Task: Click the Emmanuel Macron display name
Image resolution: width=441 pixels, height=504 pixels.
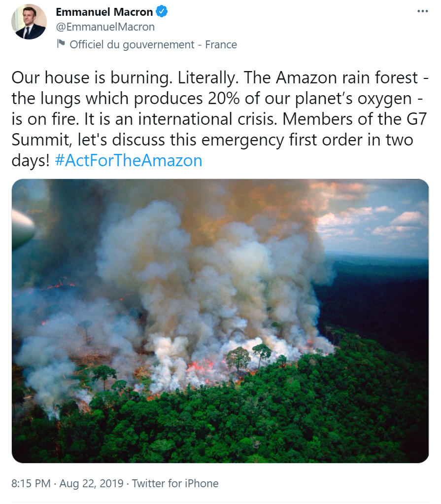Action: point(104,12)
